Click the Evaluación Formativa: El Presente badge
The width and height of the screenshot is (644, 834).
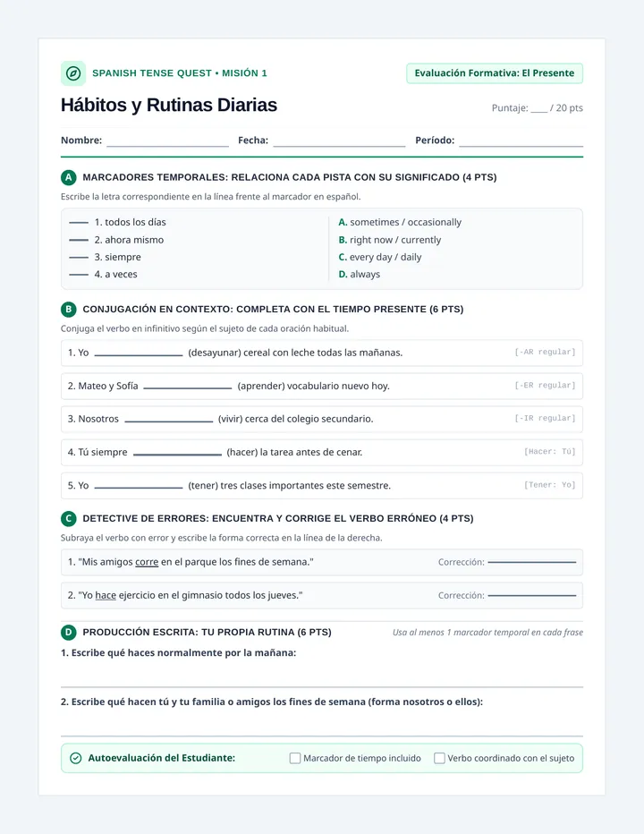(495, 73)
